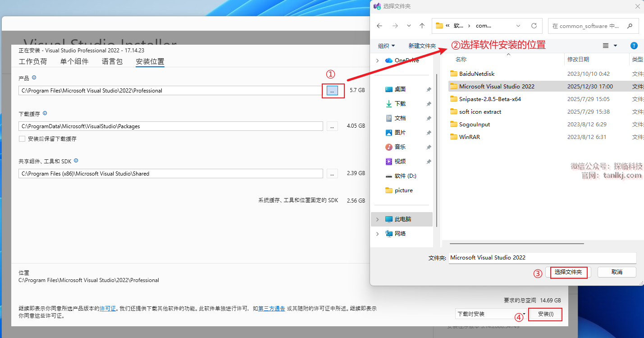Open the address bar history dropdown

[518, 26]
